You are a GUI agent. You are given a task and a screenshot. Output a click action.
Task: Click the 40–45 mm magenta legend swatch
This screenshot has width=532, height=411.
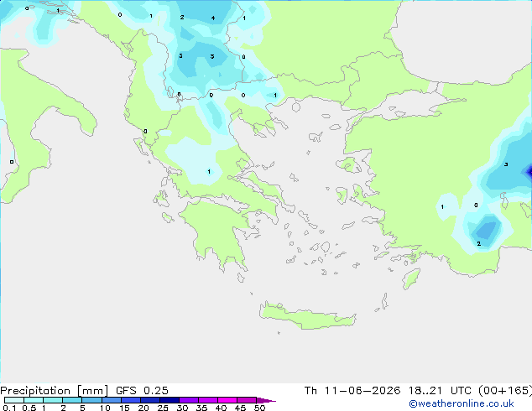(x=227, y=400)
